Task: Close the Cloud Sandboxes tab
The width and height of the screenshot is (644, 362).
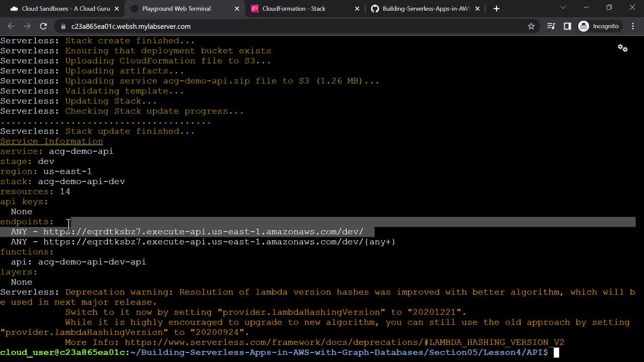Action: [117, 9]
